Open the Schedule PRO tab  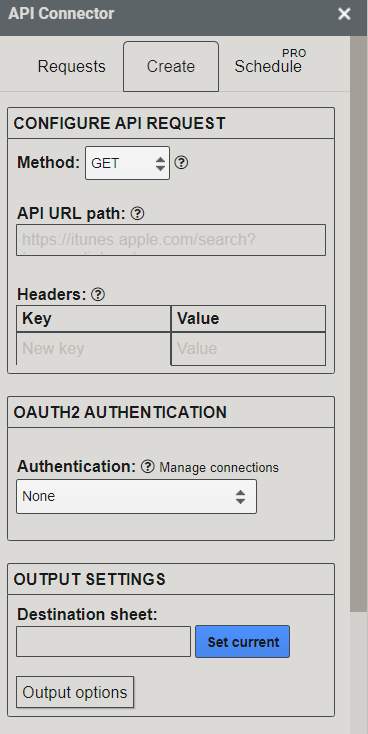[268, 66]
